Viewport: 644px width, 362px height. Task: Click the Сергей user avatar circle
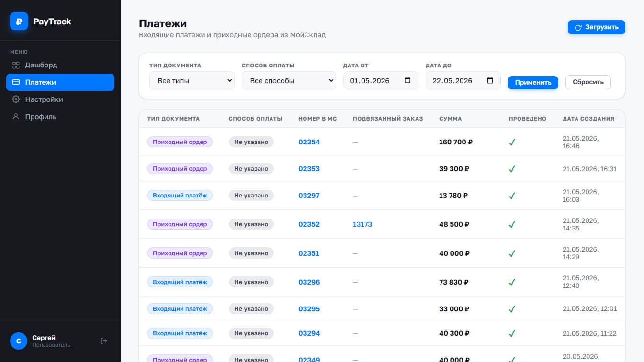(19, 341)
